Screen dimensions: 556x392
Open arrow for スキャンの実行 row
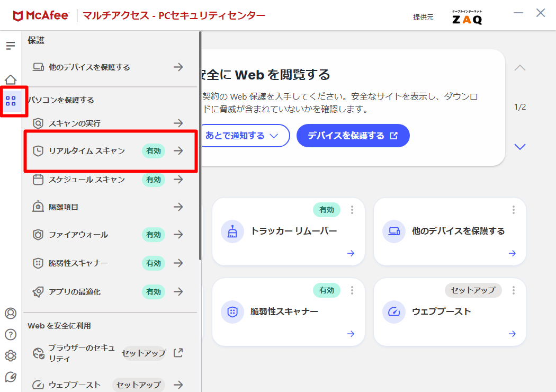pyautogui.click(x=178, y=123)
